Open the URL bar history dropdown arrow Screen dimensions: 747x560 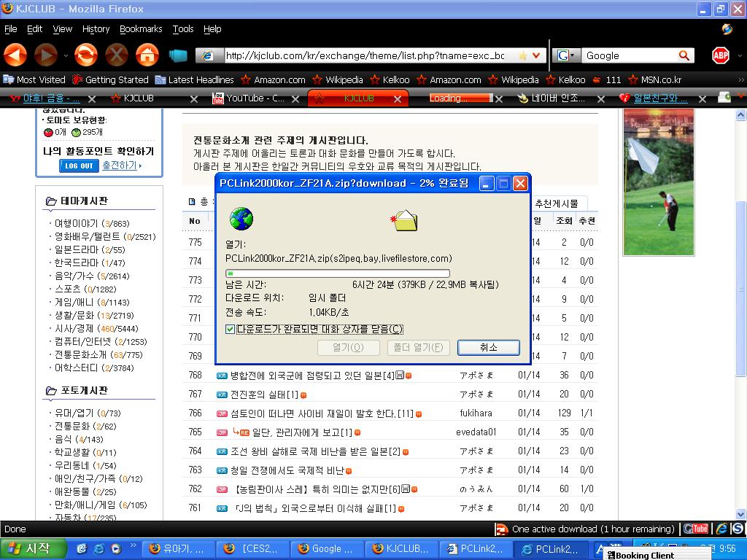(536, 55)
